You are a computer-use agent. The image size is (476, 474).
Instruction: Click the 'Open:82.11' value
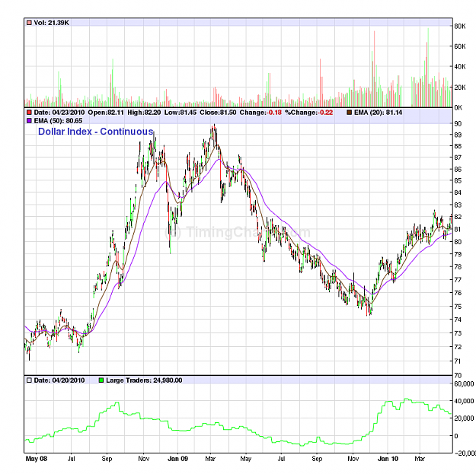tap(106, 113)
